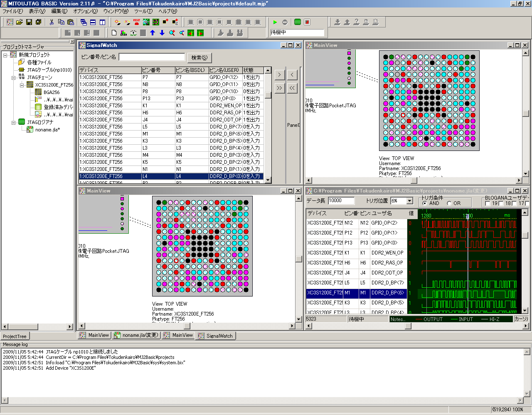Select the AND trigger condition radio button
The image size is (532, 415).
pos(424,203)
